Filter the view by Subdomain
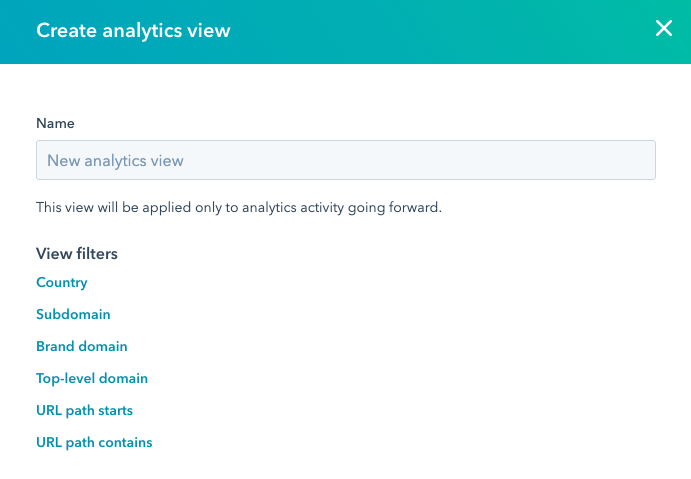Viewport: 691px width, 479px height. click(x=73, y=315)
